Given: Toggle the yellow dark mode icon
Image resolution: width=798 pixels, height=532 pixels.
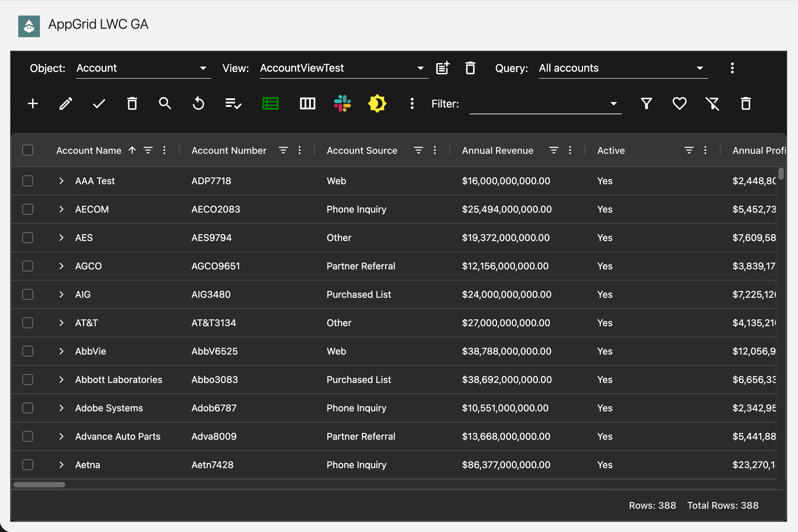Looking at the screenshot, I should pos(377,103).
